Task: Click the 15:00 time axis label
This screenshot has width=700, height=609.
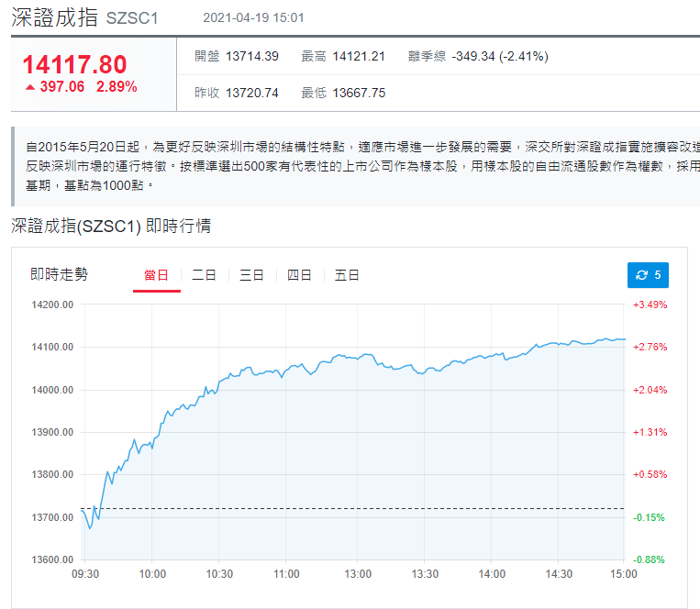Action: [x=624, y=574]
